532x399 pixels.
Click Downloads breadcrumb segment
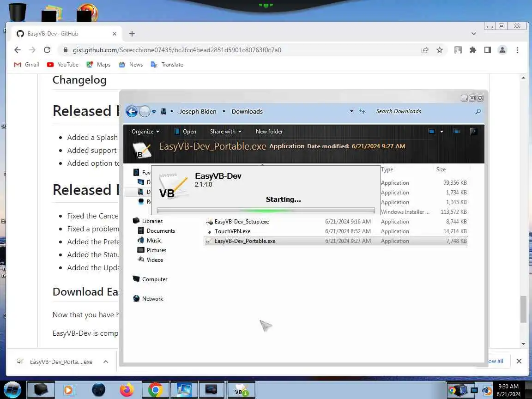[247, 112]
